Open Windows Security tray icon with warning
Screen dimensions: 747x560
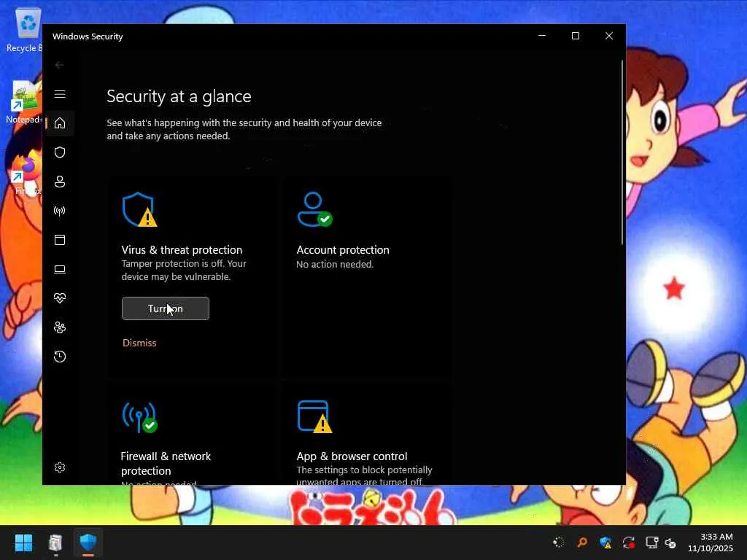click(605, 542)
